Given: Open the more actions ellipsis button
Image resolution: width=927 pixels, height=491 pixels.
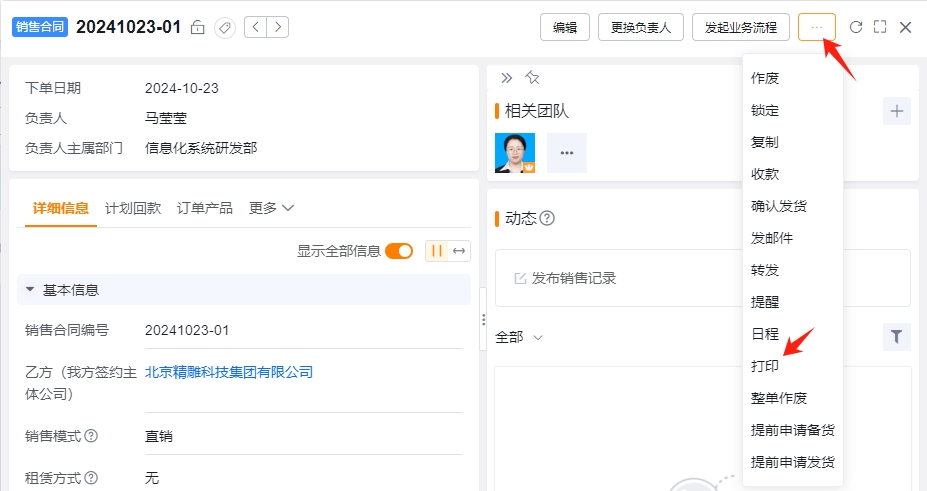Looking at the screenshot, I should coord(816,27).
